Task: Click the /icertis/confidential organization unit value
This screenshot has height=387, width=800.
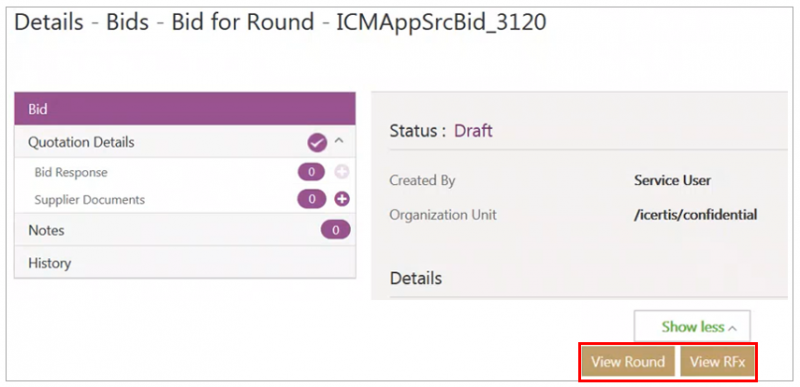Action: pyautogui.click(x=695, y=215)
